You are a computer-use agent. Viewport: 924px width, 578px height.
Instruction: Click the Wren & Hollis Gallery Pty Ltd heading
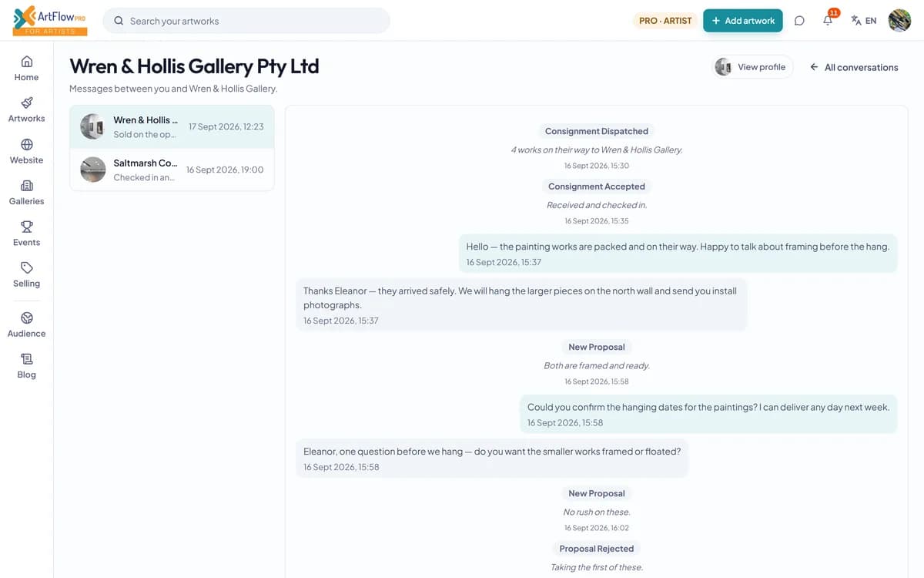point(194,66)
